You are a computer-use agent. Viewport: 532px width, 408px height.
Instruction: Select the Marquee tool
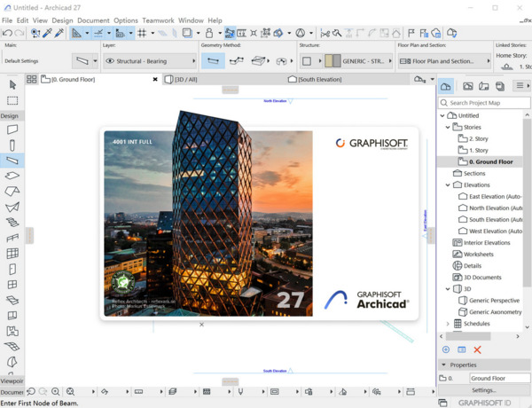(x=12, y=100)
